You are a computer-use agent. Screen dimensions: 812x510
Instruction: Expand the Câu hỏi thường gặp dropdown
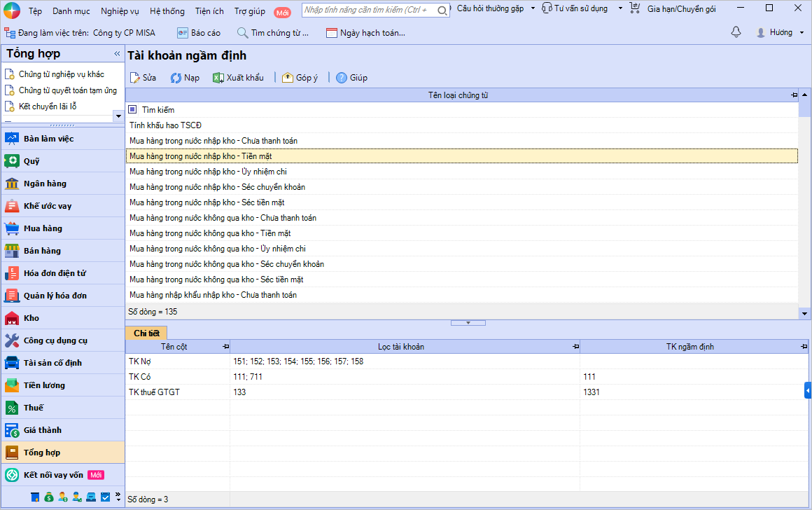(x=533, y=8)
